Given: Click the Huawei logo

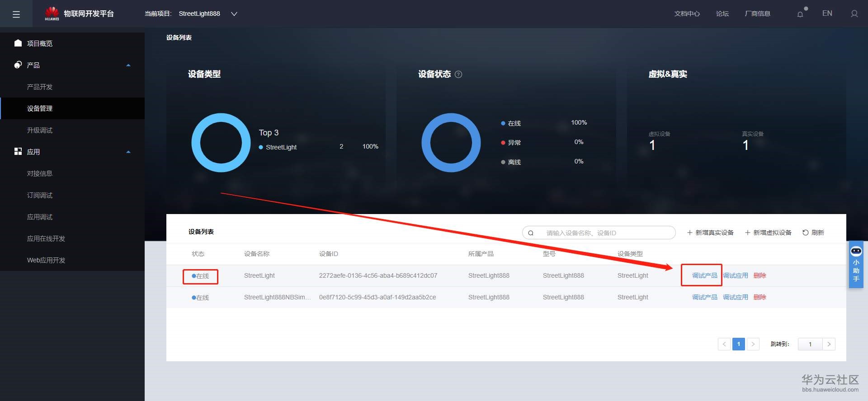Looking at the screenshot, I should pyautogui.click(x=52, y=14).
